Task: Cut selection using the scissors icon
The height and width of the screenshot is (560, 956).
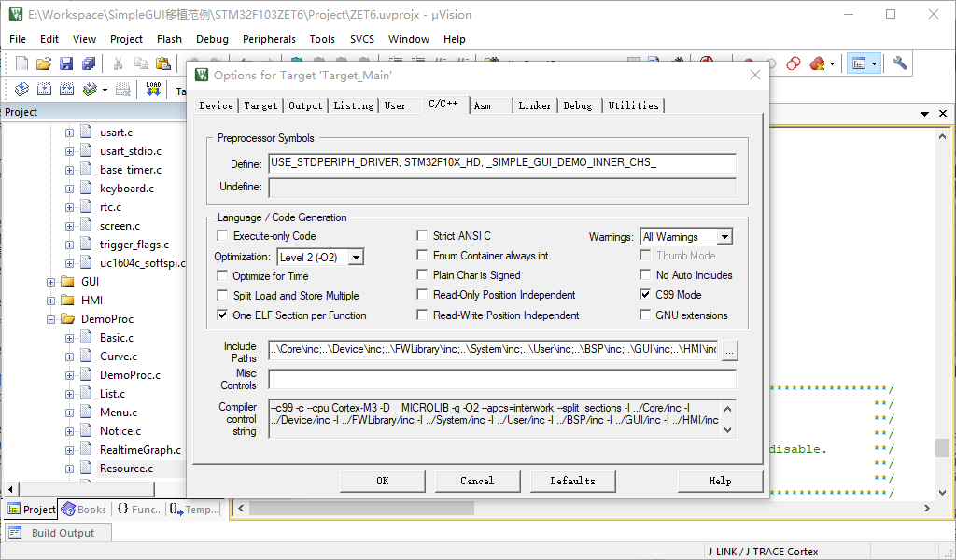Action: point(119,63)
